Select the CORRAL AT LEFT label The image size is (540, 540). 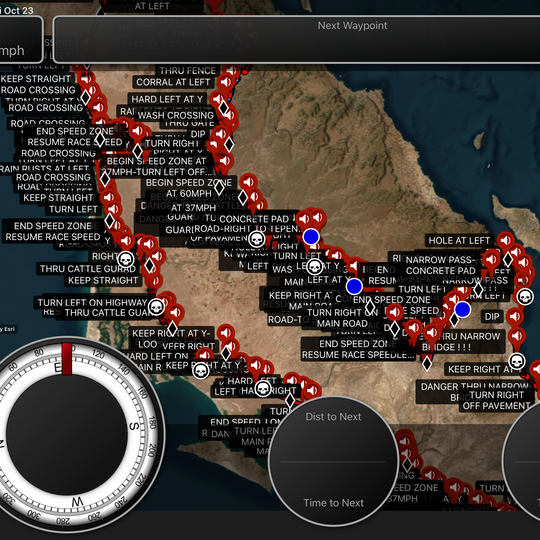click(x=173, y=82)
